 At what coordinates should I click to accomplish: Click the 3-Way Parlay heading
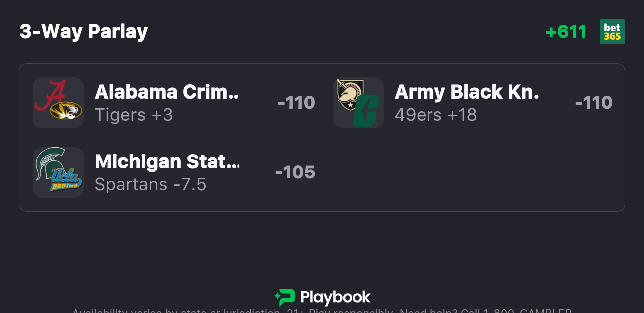point(84,32)
